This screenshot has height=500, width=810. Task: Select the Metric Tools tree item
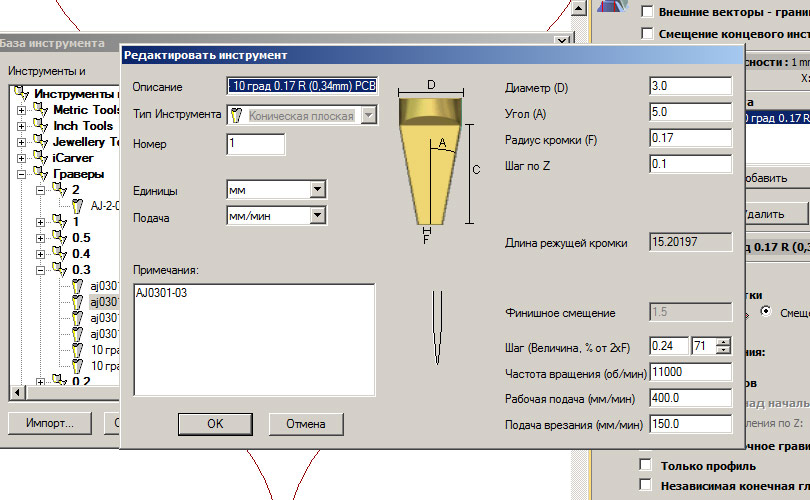click(86, 110)
